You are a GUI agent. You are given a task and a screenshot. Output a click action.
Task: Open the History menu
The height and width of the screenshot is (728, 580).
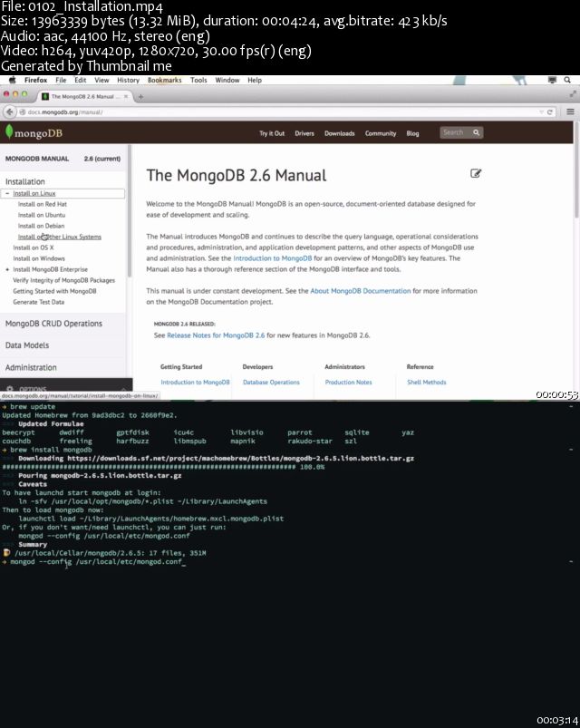coord(128,80)
